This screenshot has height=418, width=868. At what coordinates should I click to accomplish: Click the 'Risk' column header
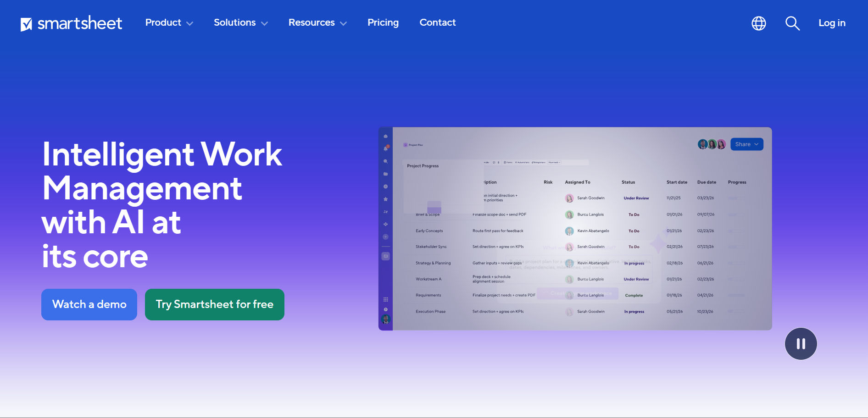tap(548, 182)
